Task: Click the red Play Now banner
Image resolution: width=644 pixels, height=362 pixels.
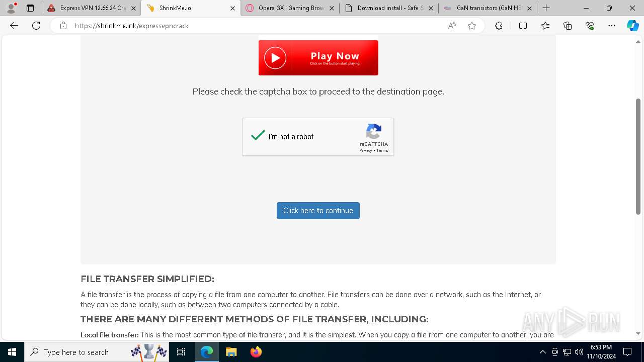Action: tap(318, 58)
